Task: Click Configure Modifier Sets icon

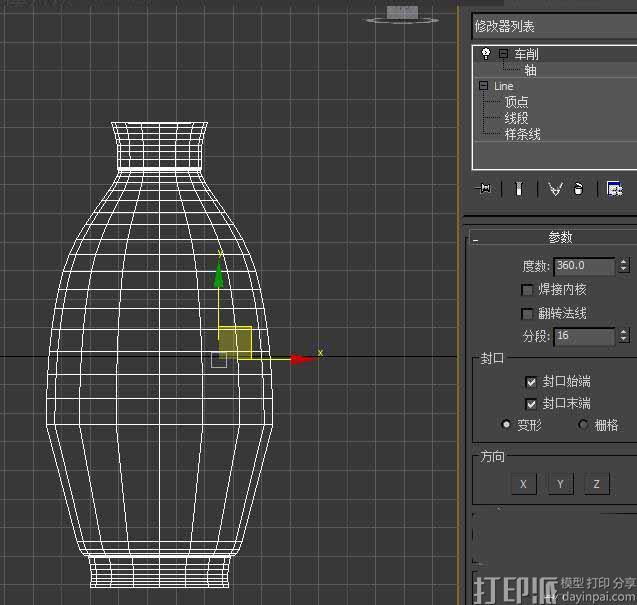Action: coord(614,188)
